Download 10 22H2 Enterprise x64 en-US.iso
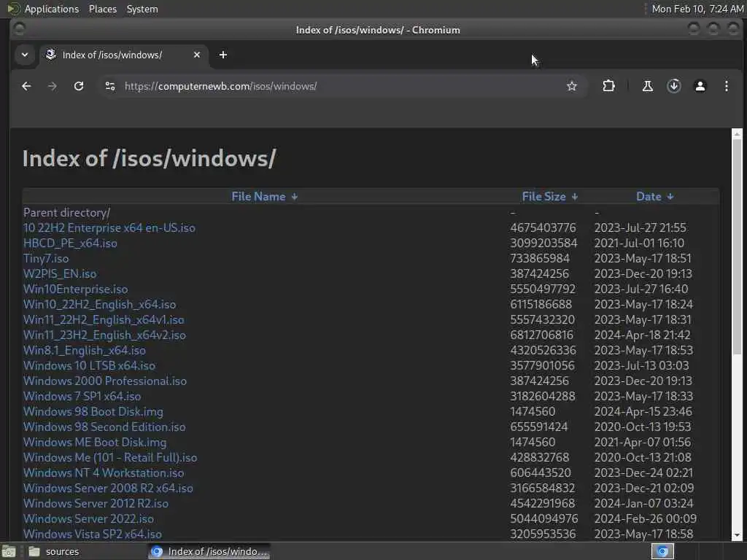 (x=109, y=227)
